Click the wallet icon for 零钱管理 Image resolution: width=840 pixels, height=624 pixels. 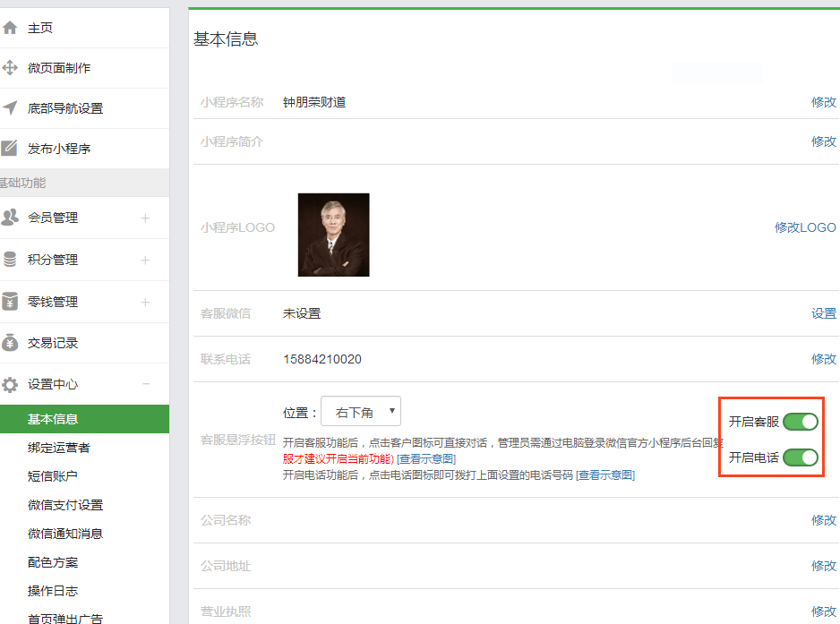10,302
